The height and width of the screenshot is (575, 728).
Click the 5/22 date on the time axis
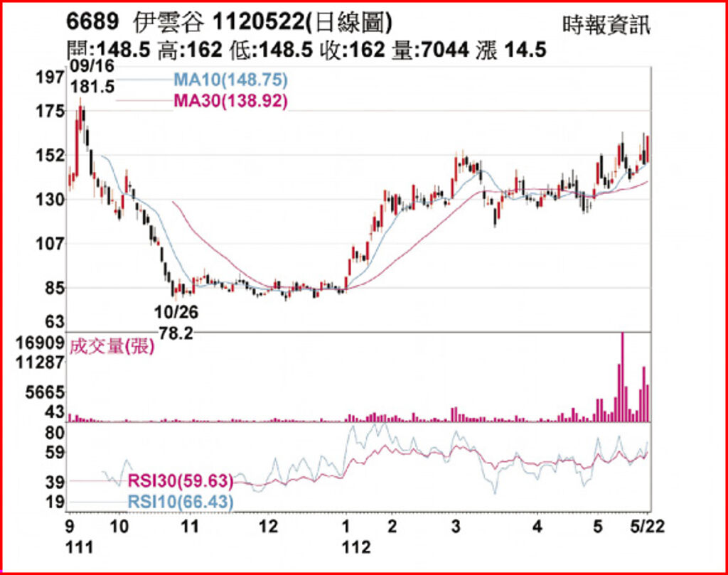point(648,528)
